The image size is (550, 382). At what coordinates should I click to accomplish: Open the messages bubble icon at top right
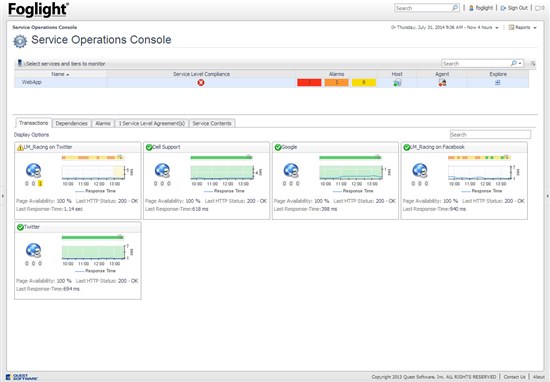(x=538, y=8)
